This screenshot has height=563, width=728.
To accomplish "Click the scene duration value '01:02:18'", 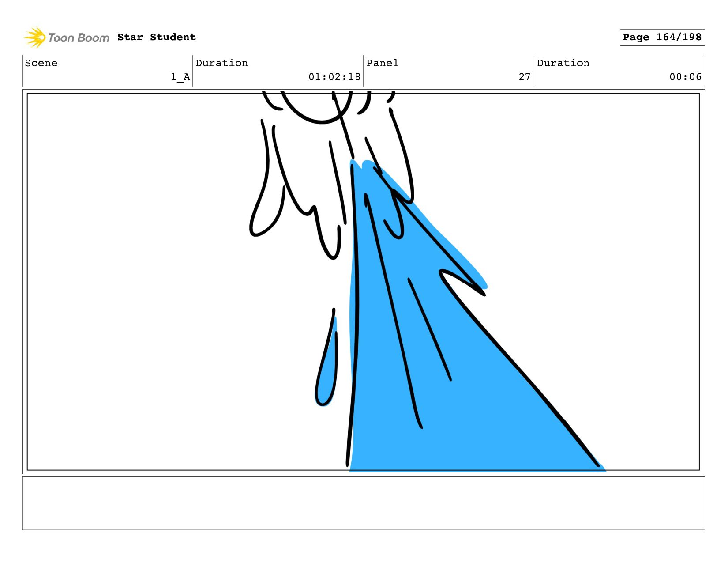I will point(334,77).
